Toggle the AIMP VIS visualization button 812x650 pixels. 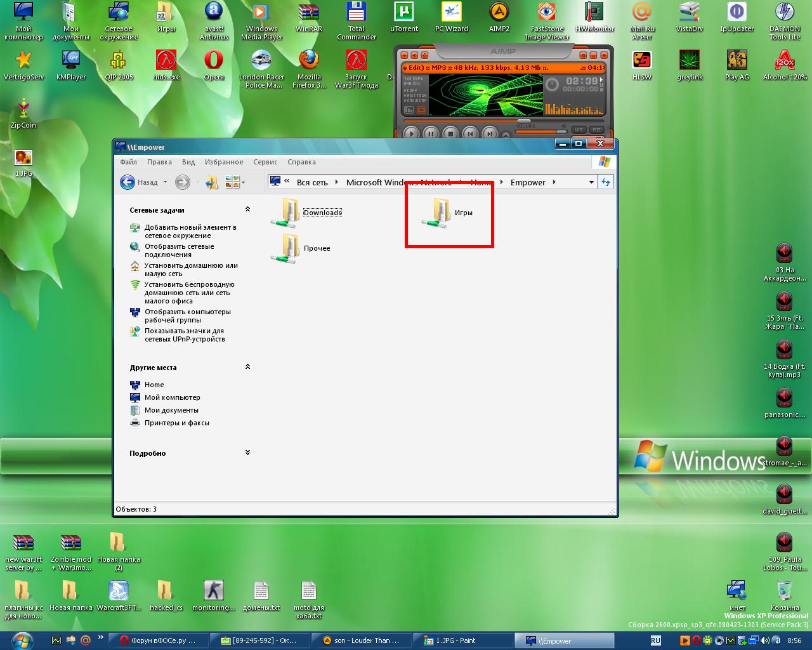(578, 129)
